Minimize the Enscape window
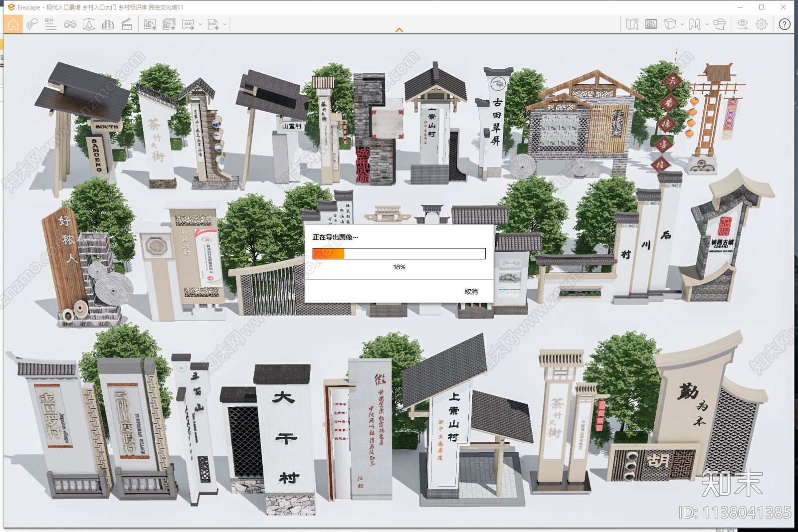 [x=740, y=7]
